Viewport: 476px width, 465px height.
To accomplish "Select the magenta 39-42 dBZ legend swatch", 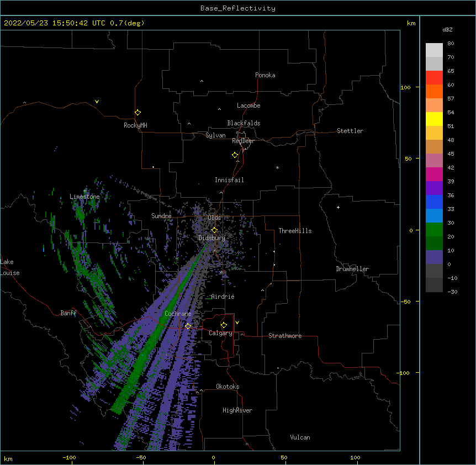I will point(434,174).
